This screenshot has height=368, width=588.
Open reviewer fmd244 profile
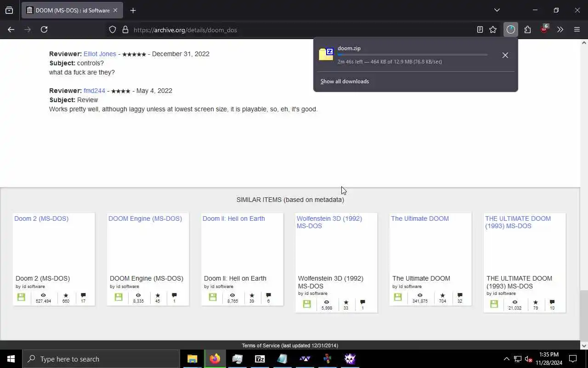coord(94,91)
